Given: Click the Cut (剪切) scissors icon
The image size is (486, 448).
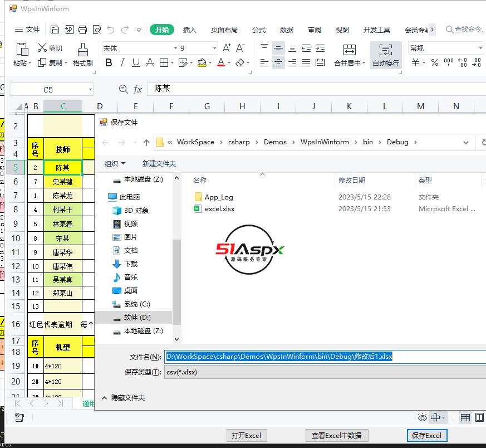Looking at the screenshot, I should tap(42, 48).
